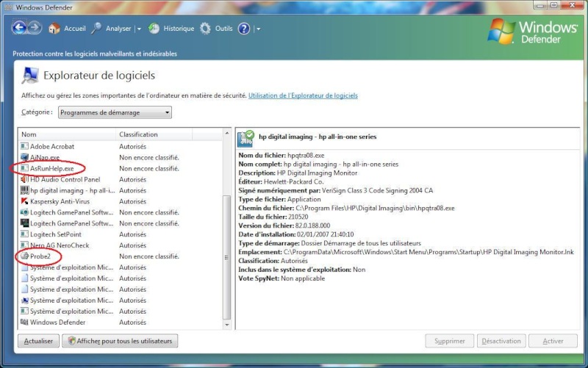The image size is (588, 368).
Task: Click the hp digital imaging details header icon
Action: coord(246,138)
